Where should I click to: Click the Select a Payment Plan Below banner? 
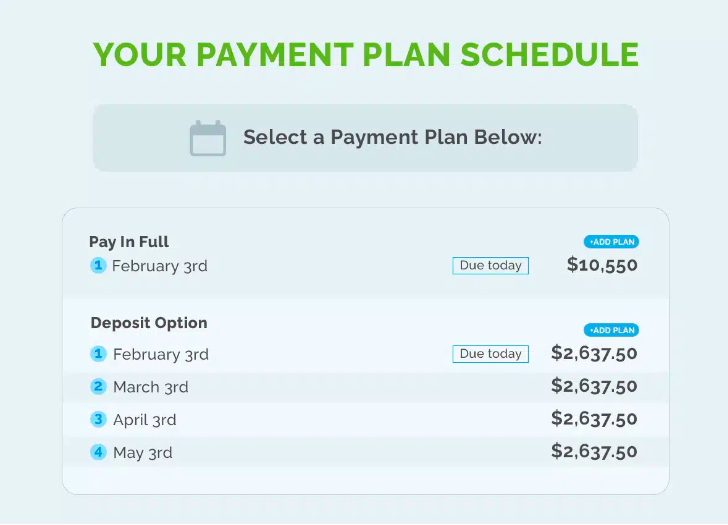365,138
